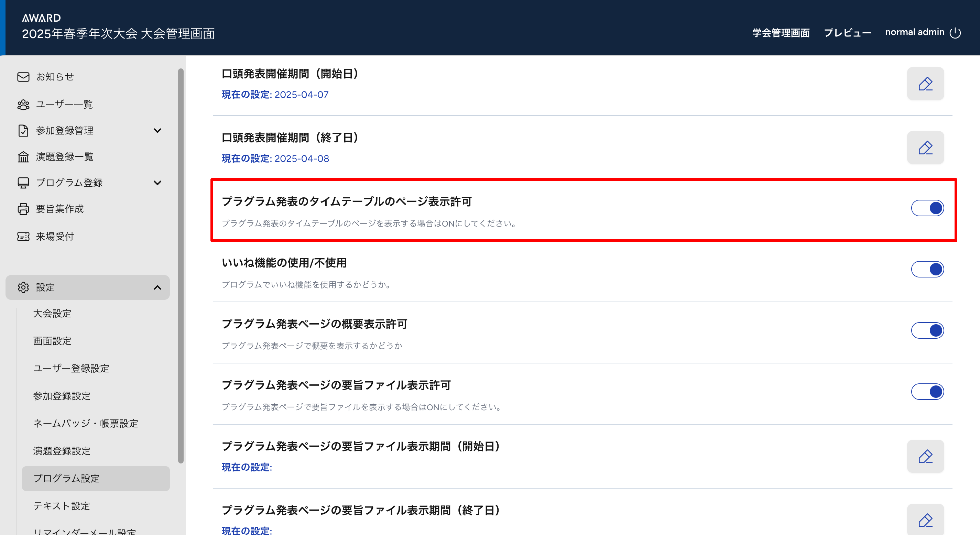Toggle タイムテーブルのページ表示許可 switch
This screenshot has height=535, width=980.
point(927,208)
